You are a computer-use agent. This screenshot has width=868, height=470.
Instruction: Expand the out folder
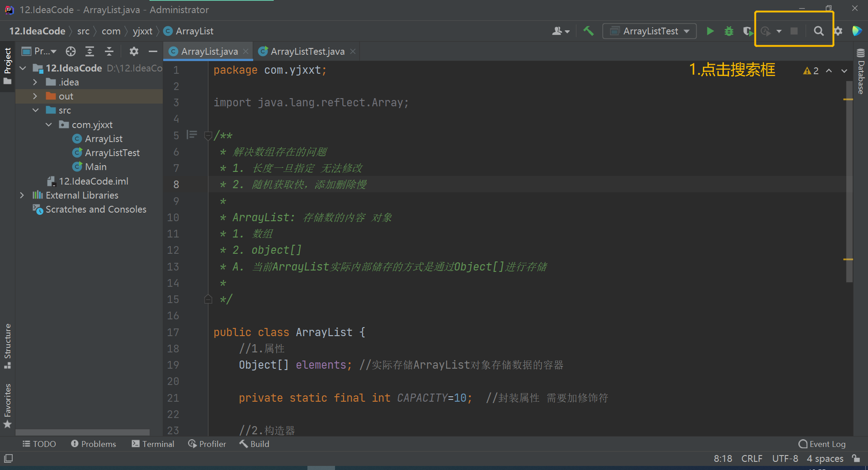(x=35, y=96)
